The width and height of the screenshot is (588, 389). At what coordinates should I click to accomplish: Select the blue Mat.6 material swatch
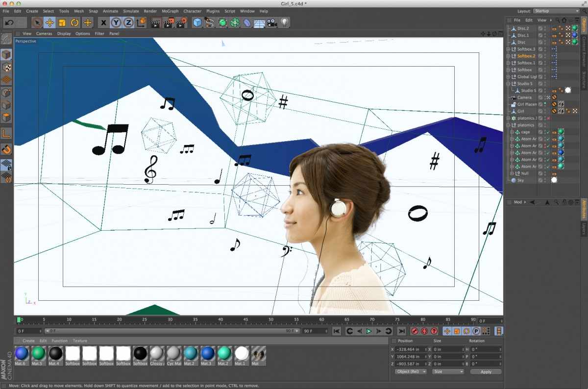(x=22, y=353)
